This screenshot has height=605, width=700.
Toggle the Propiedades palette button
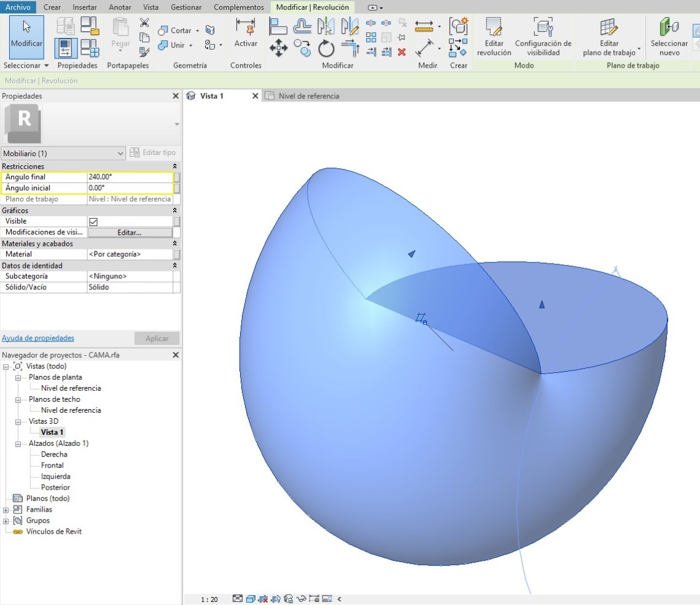click(x=66, y=48)
